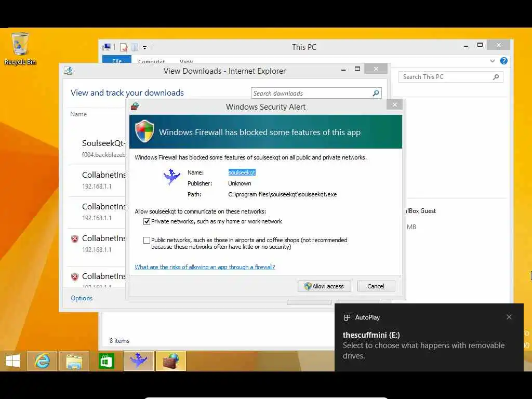Click the Unknown publisher text
Viewport: 532px width, 399px height.
pyautogui.click(x=240, y=183)
